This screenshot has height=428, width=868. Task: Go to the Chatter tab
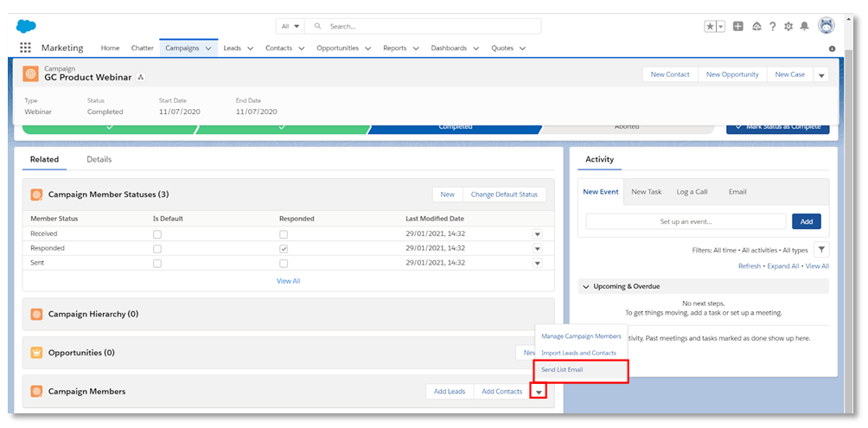click(143, 48)
